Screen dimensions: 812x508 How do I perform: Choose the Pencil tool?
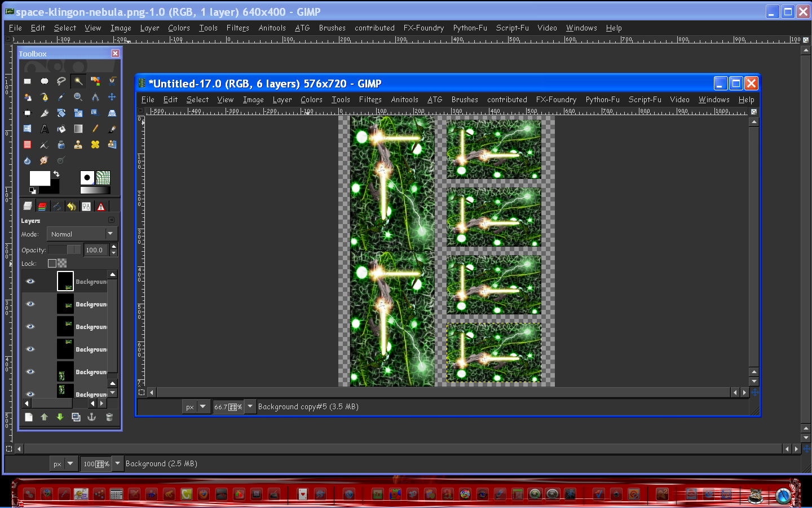pos(95,129)
